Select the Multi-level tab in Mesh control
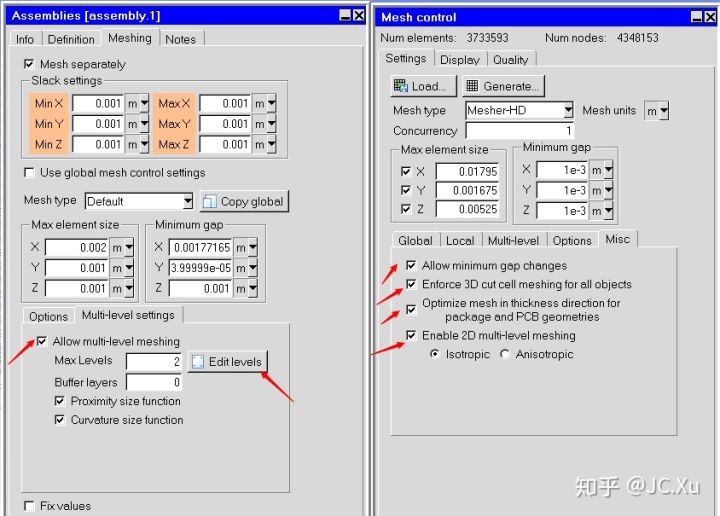Image resolution: width=720 pixels, height=516 pixels. click(x=513, y=241)
